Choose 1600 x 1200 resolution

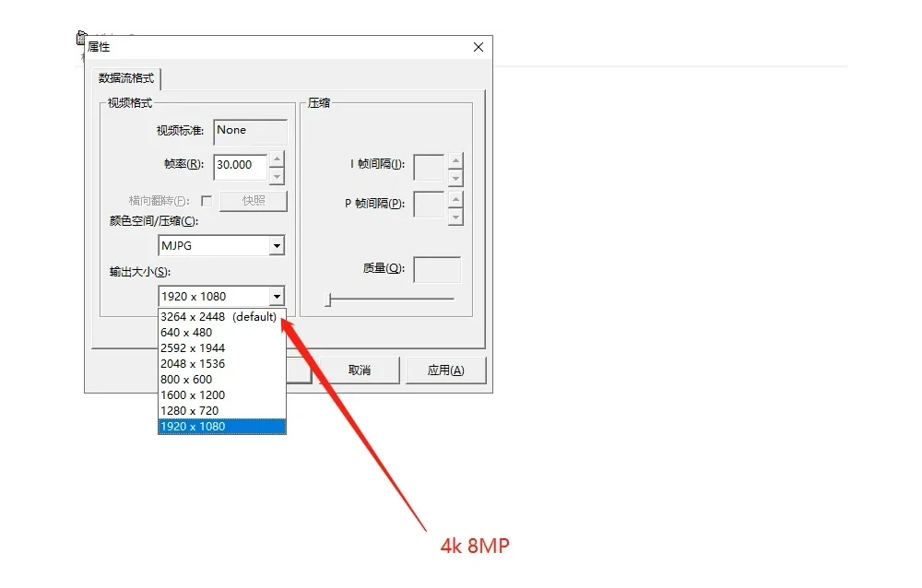pyautogui.click(x=221, y=395)
